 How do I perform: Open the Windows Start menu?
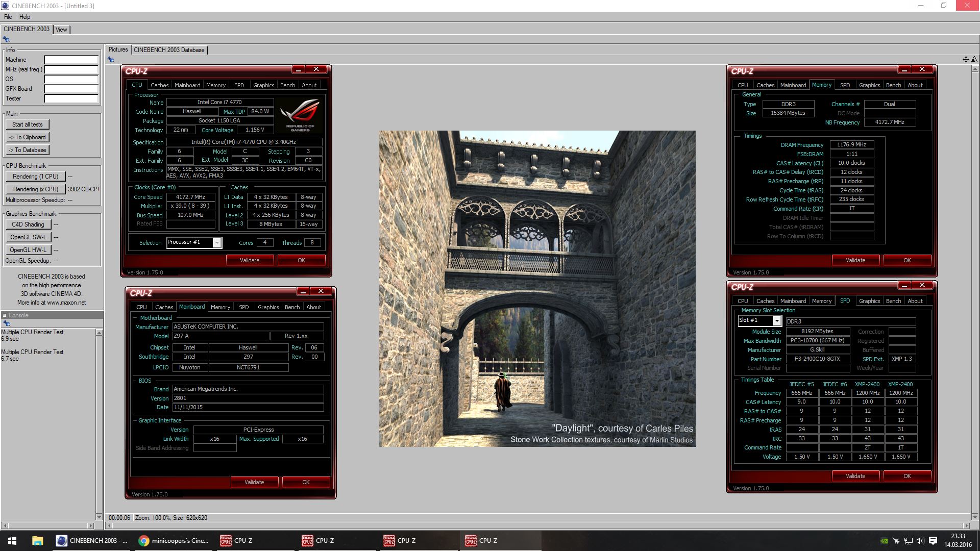(12, 541)
